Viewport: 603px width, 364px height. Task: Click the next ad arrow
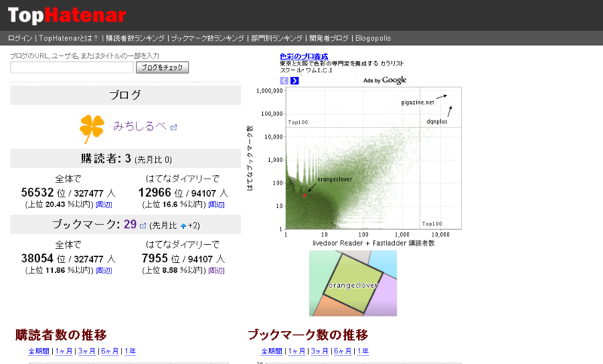pos(295,81)
